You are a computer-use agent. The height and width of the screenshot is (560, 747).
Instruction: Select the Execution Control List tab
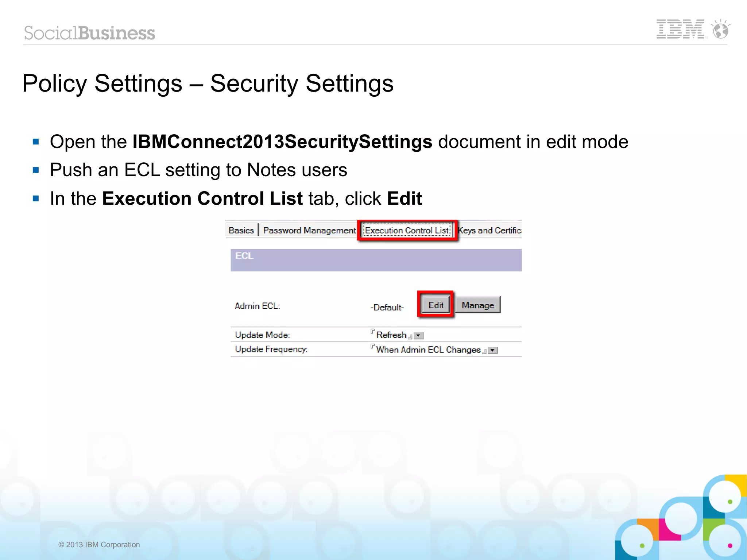[x=407, y=230]
